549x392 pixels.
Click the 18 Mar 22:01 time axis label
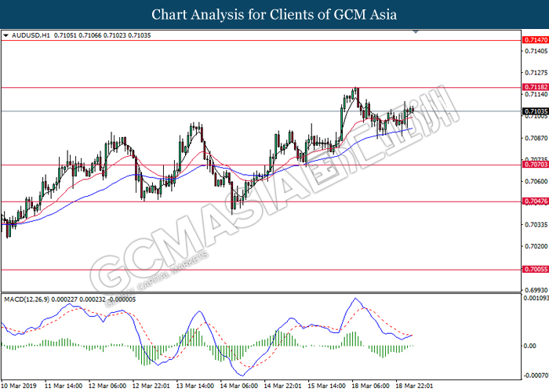tap(414, 386)
